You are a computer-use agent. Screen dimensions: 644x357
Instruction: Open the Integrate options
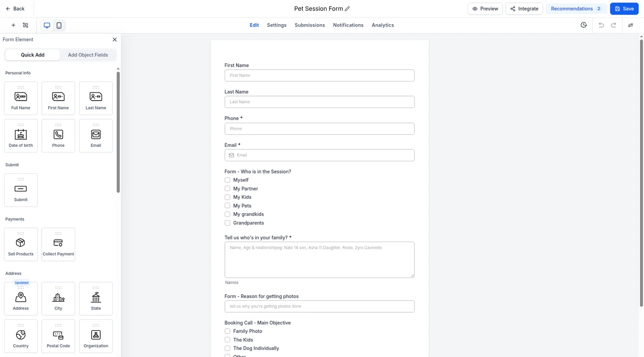point(524,9)
